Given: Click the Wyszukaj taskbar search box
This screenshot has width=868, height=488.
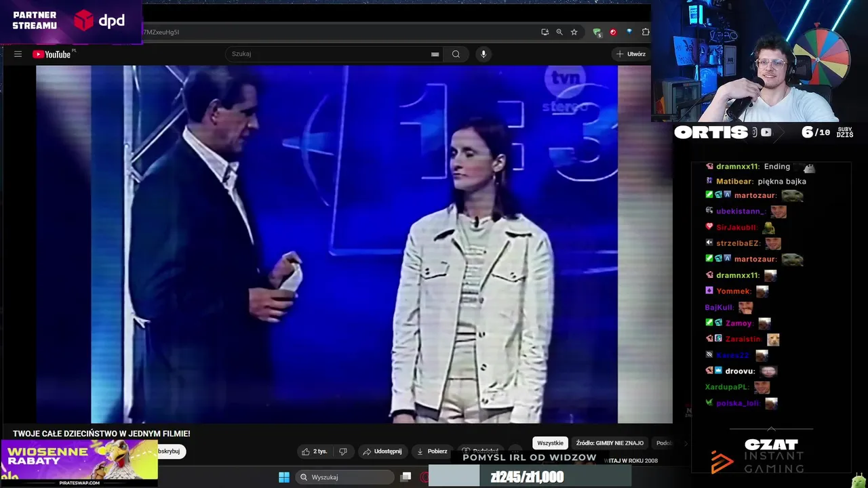Looking at the screenshot, I should click(x=346, y=477).
